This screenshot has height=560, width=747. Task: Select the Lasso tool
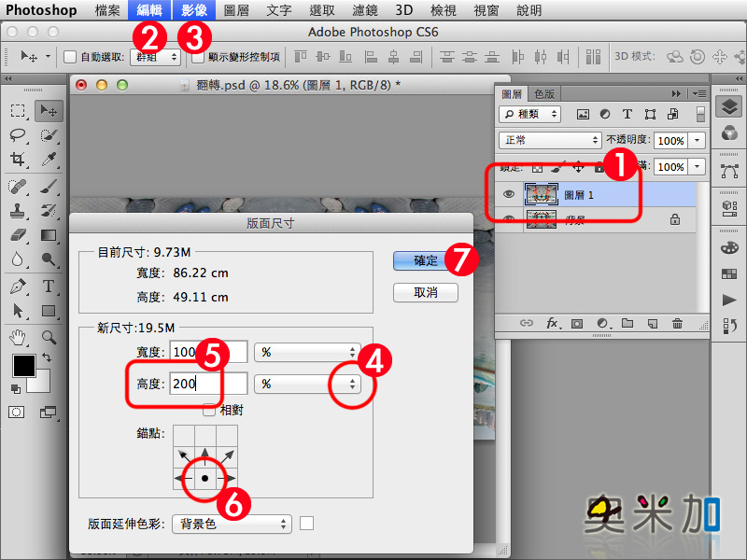tap(18, 135)
